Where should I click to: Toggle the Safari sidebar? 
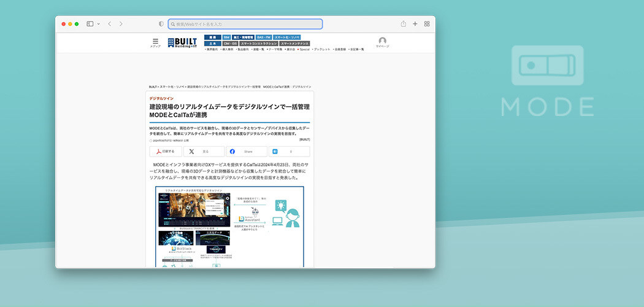point(90,24)
